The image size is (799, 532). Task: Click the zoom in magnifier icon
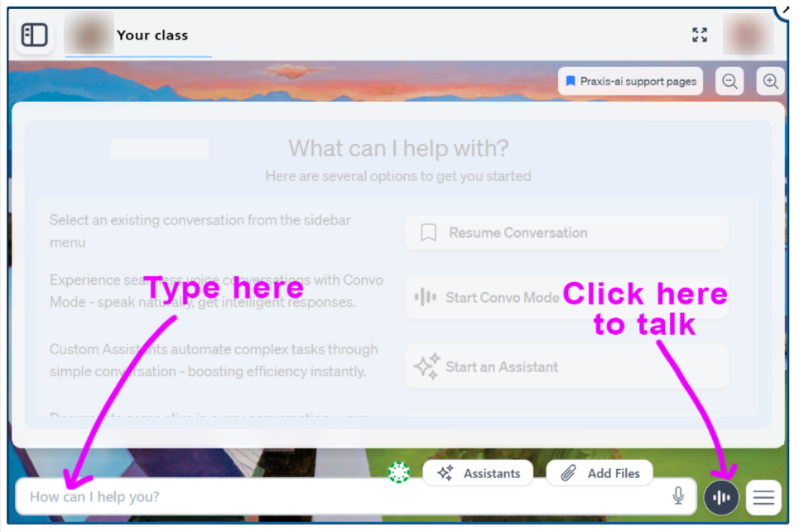[x=771, y=81]
